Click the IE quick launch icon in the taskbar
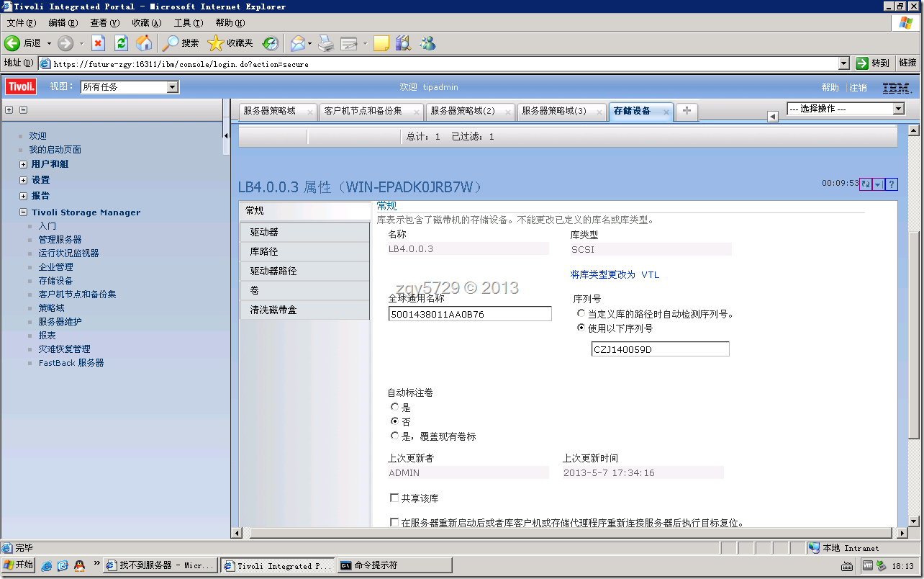 coord(47,565)
